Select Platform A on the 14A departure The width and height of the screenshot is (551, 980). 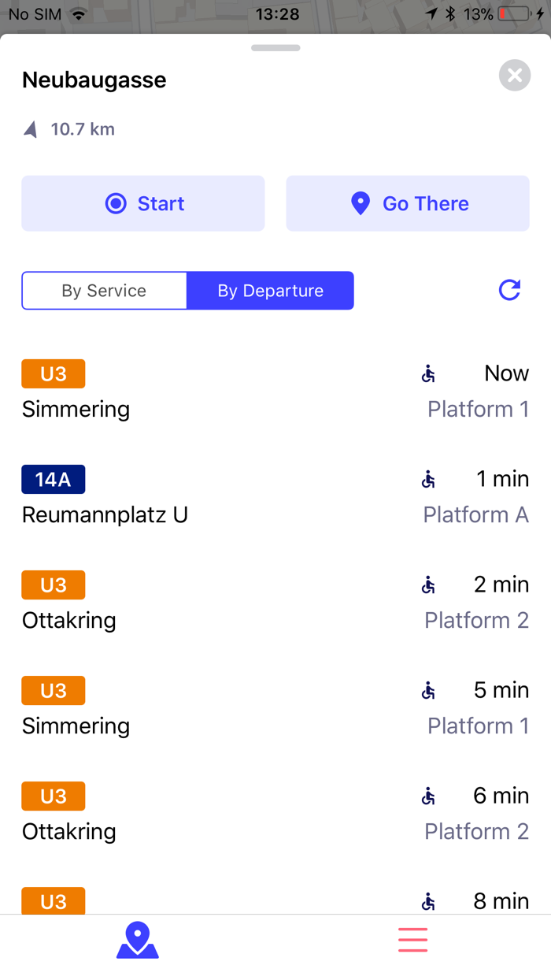click(x=475, y=514)
